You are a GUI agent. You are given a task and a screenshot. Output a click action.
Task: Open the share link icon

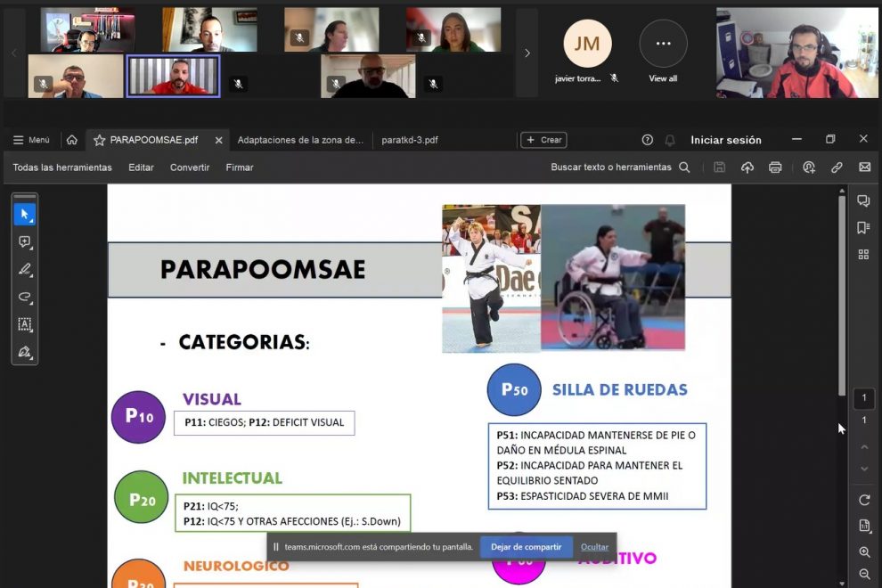837,167
